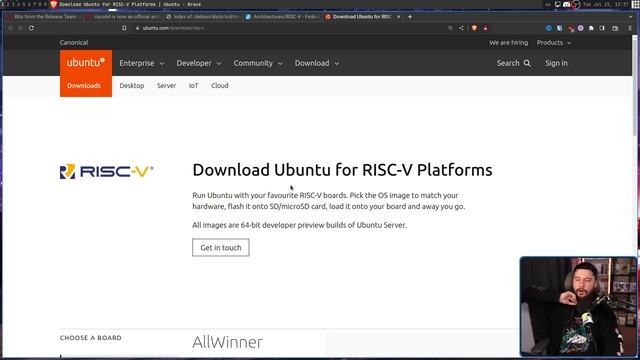
Task: Click the Search magnifier on Ubuntu site
Action: point(527,63)
